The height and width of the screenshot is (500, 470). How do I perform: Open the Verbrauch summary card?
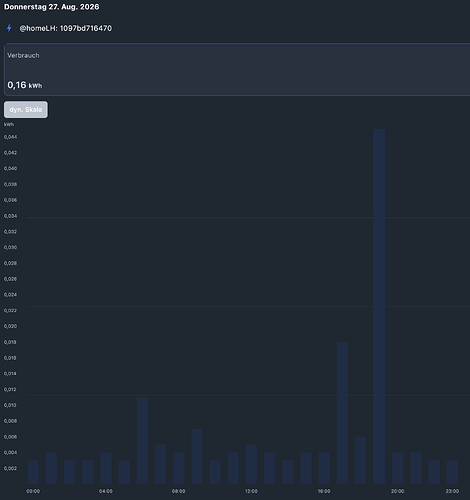click(237, 69)
